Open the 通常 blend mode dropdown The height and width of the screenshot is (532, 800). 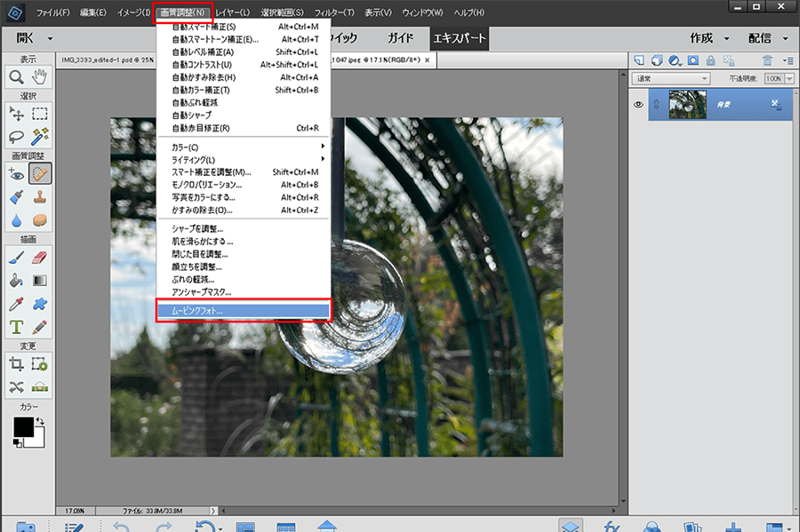[671, 78]
